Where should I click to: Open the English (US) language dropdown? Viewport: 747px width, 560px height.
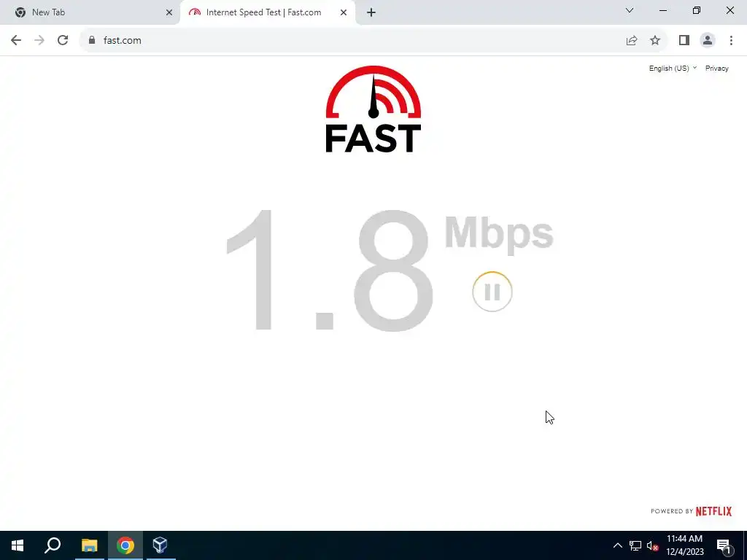click(673, 68)
